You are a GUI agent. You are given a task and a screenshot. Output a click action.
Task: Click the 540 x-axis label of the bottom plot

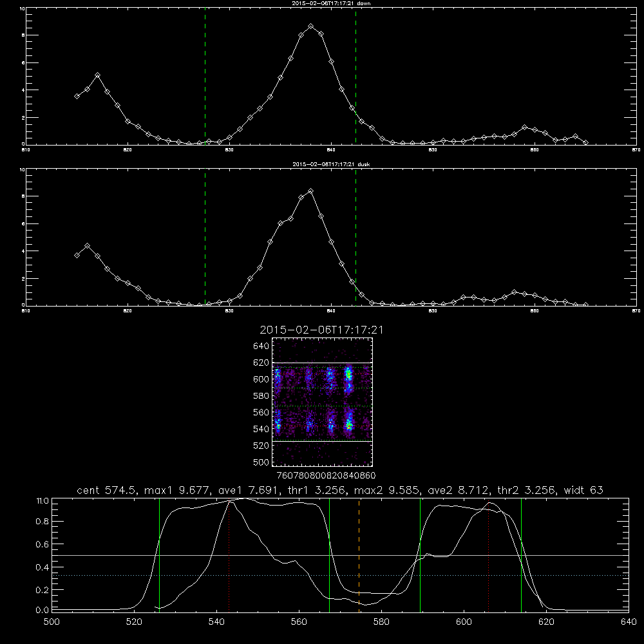click(x=216, y=622)
